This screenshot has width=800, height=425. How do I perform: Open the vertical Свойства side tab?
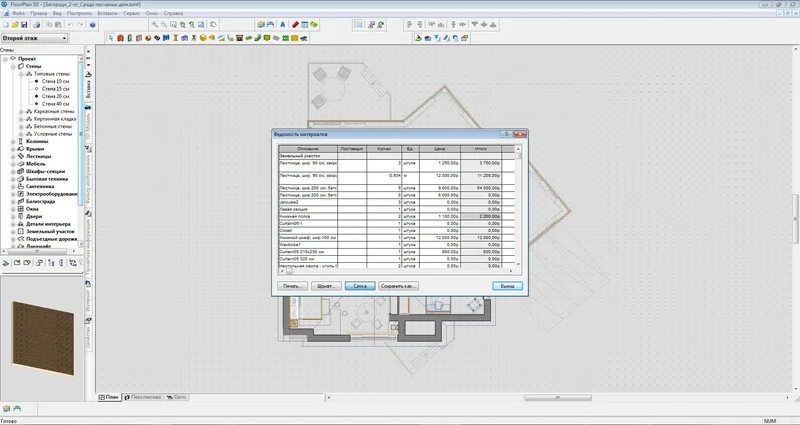tap(88, 336)
